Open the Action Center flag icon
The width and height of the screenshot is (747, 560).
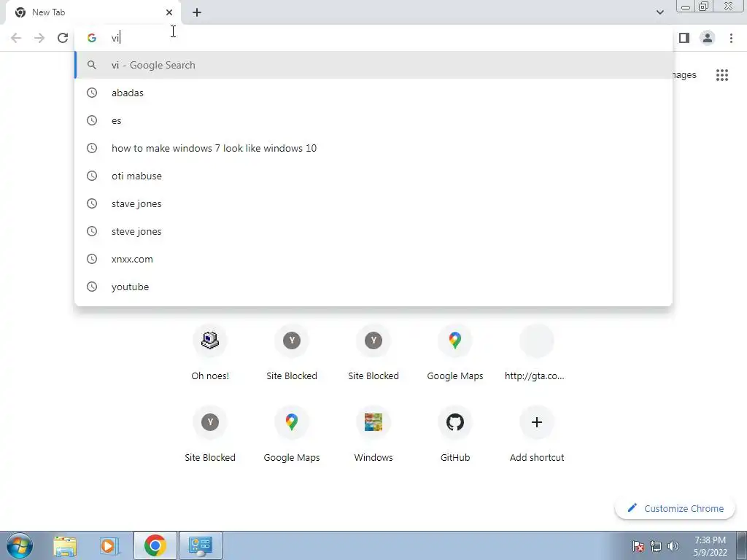click(x=638, y=545)
